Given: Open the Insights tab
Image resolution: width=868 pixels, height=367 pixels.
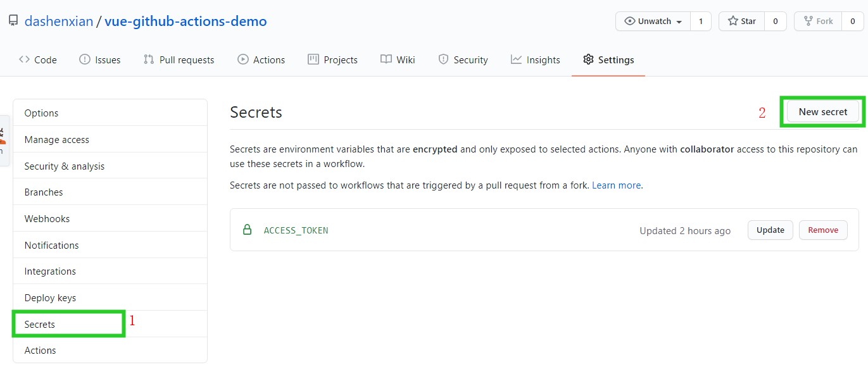Looking at the screenshot, I should tap(535, 59).
